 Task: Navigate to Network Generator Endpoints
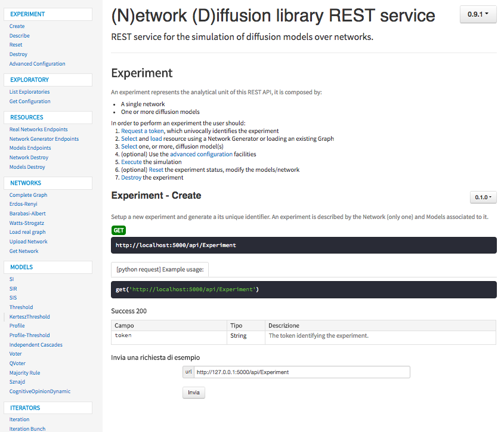tap(44, 139)
